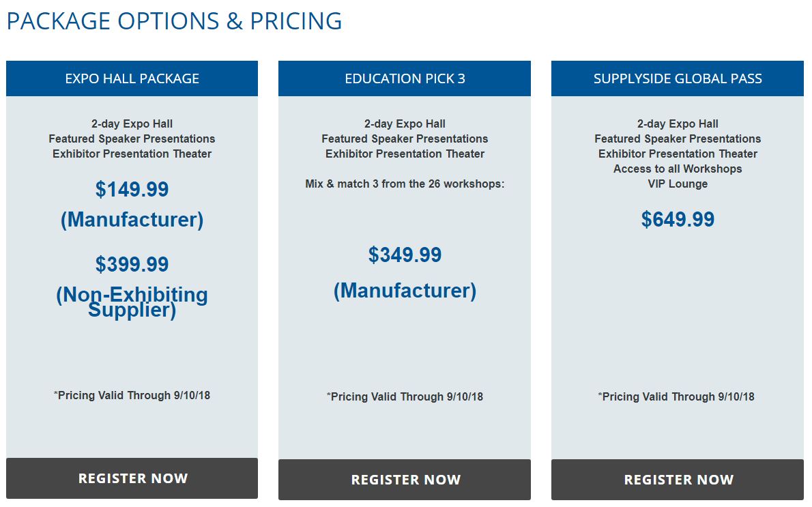Click the $399.99 price
Viewport: 812px width, 507px height.
click(x=132, y=265)
